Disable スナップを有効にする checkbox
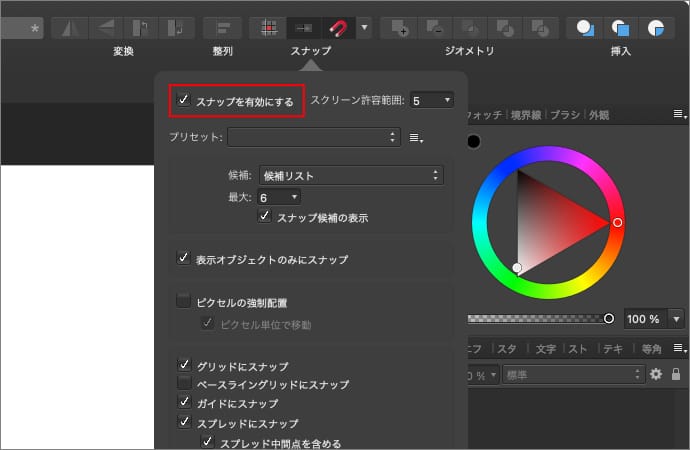 pos(184,100)
